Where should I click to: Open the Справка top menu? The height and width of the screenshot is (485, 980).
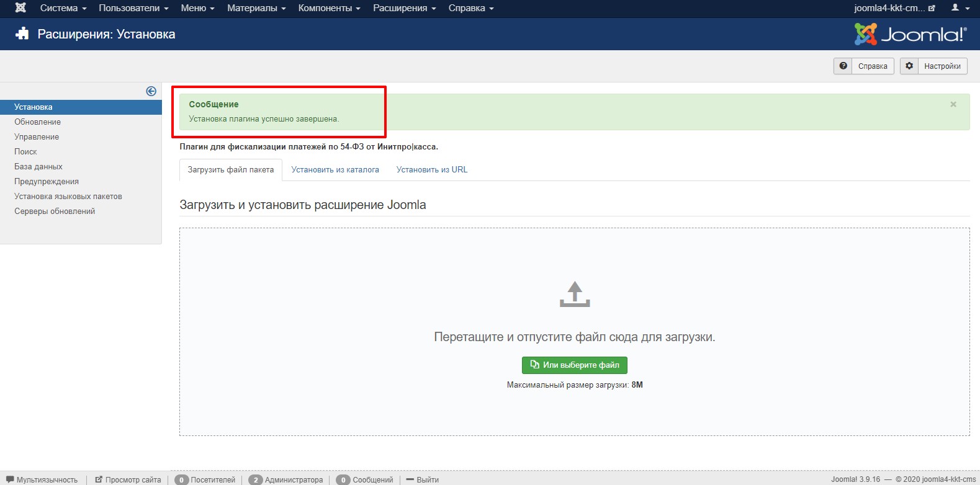pos(471,8)
